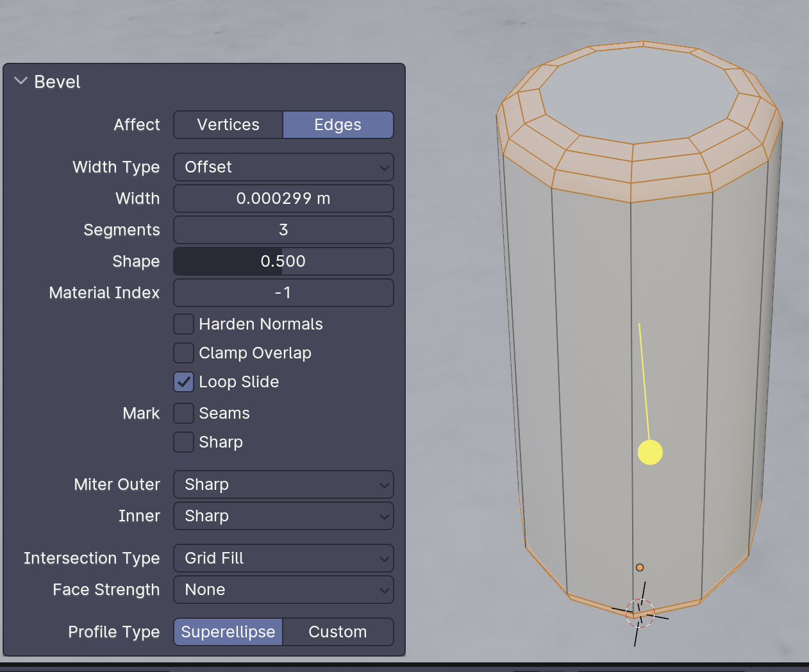The image size is (809, 672).
Task: Collapse the Bevel panel chevron
Action: [x=21, y=81]
